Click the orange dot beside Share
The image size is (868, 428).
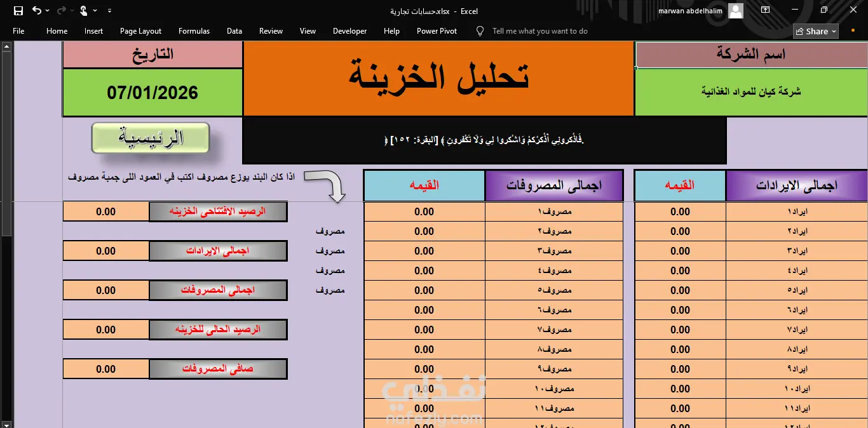[x=853, y=30]
